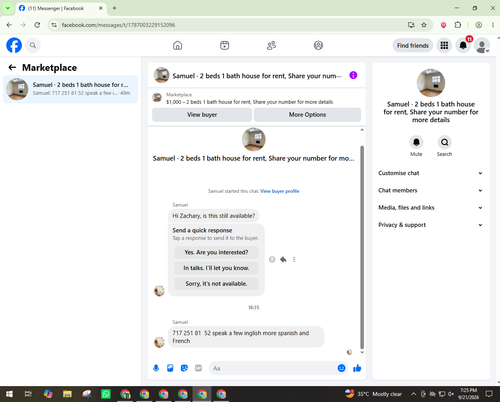Go back in browser history
The height and width of the screenshot is (402, 500).
(x=9, y=25)
